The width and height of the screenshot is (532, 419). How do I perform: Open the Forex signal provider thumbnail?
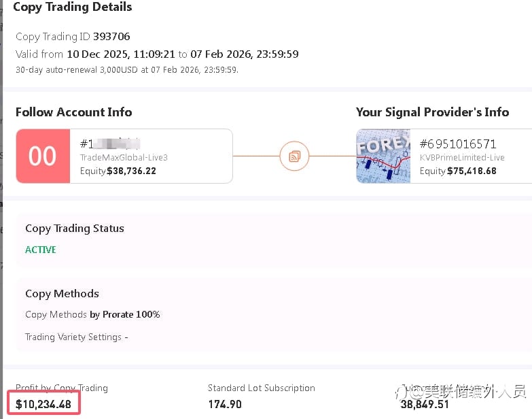point(383,156)
